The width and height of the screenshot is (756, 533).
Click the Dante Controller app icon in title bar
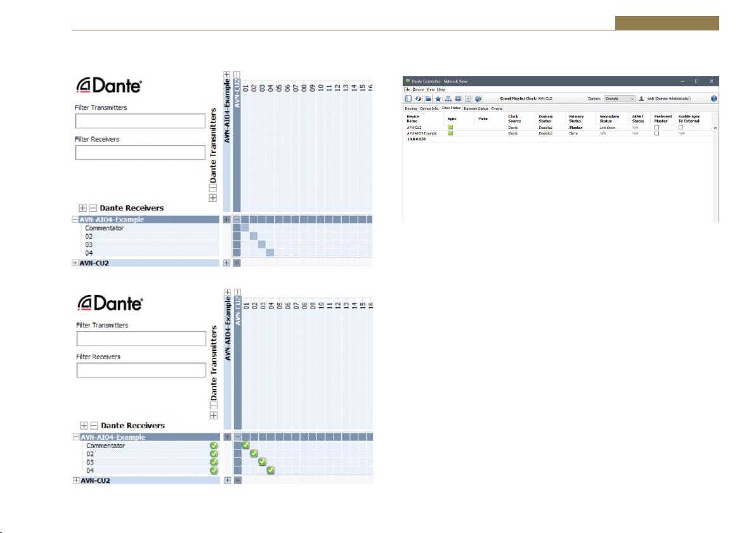(408, 81)
